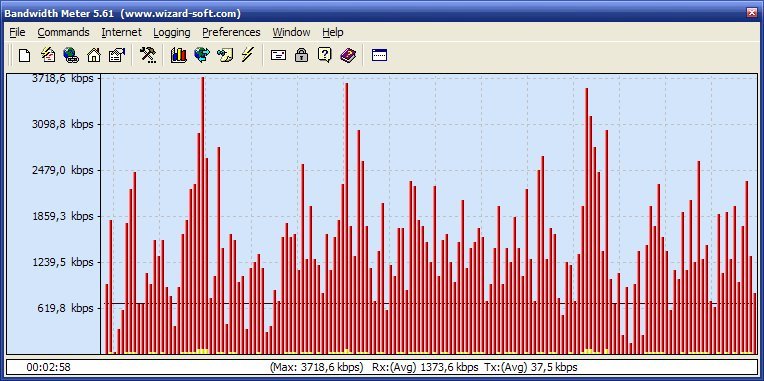764x381 pixels.
Task: Open the File menu
Action: click(17, 32)
